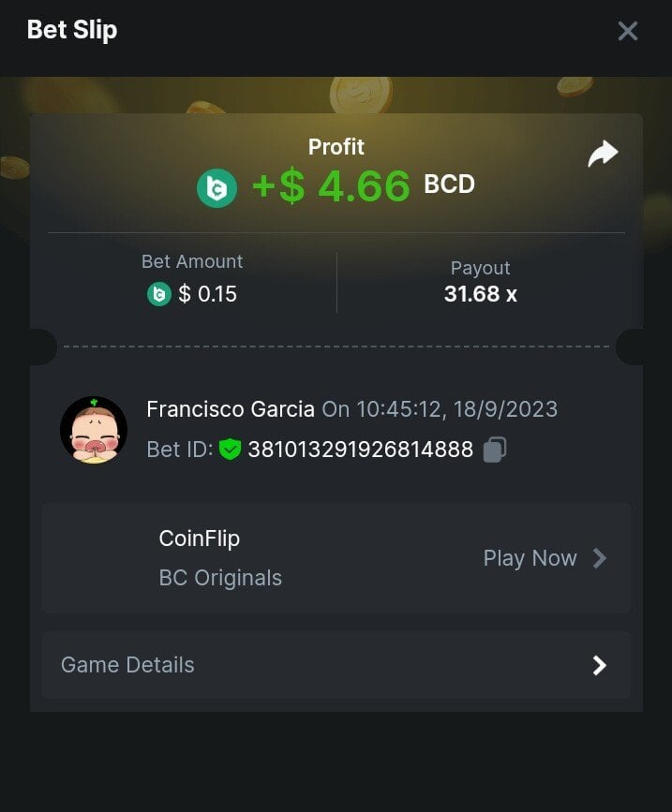
Task: Close the Bet Slip dialog
Action: coord(627,31)
